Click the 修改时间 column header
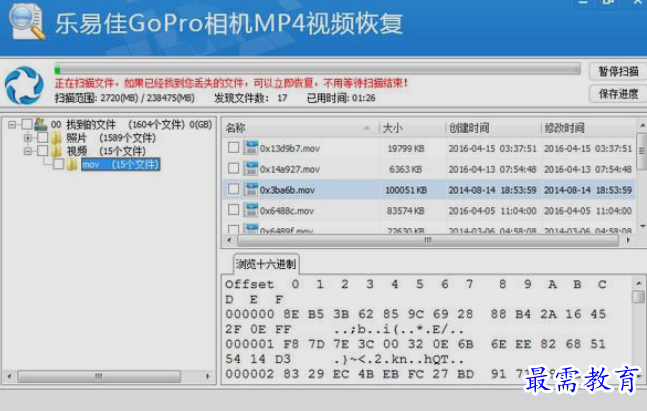The width and height of the screenshot is (647, 411). click(x=588, y=128)
